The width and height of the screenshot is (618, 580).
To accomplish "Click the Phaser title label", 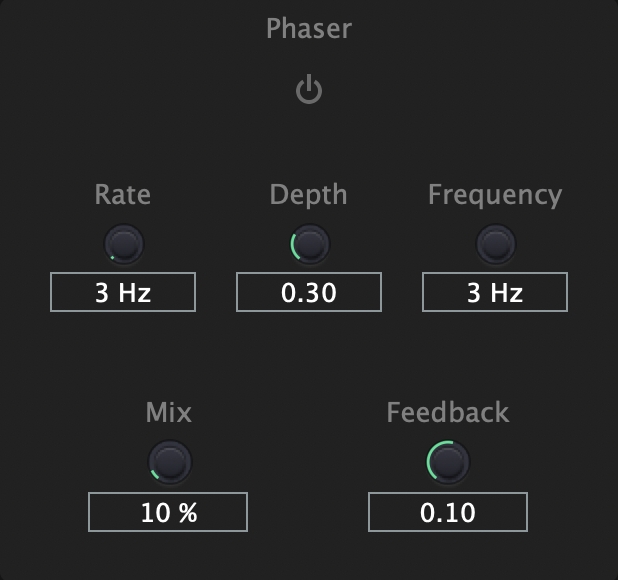I will click(x=309, y=29).
